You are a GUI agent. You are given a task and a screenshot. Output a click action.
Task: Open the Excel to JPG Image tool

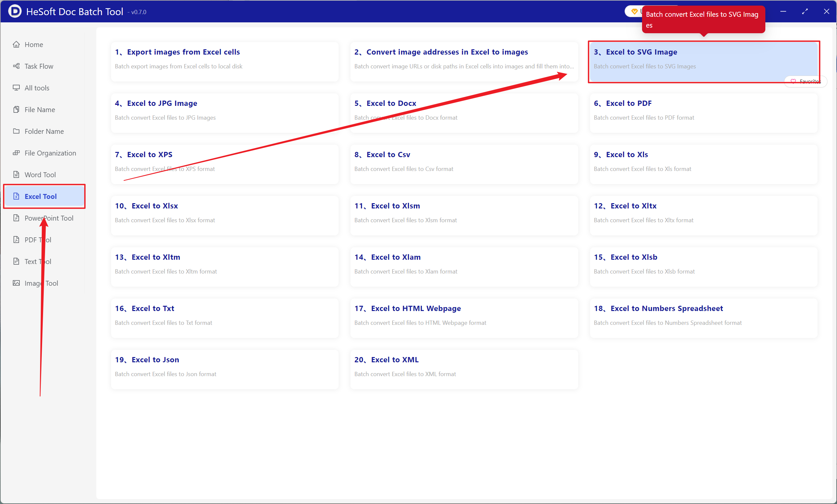[225, 113]
